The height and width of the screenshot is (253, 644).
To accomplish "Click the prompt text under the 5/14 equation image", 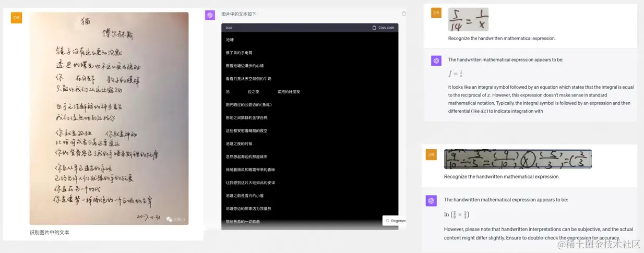I will [502, 38].
